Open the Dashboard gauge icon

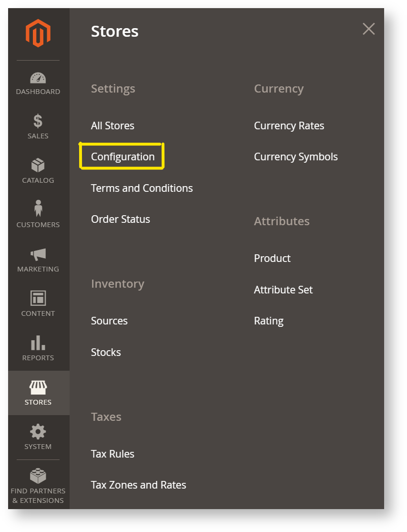[x=38, y=78]
